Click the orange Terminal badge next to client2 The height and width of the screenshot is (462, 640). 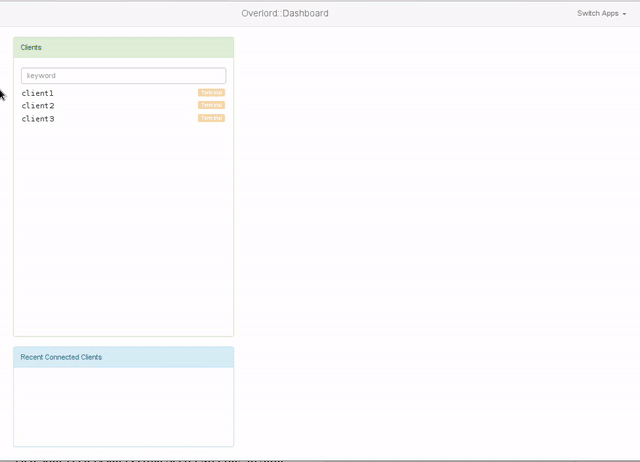click(211, 105)
